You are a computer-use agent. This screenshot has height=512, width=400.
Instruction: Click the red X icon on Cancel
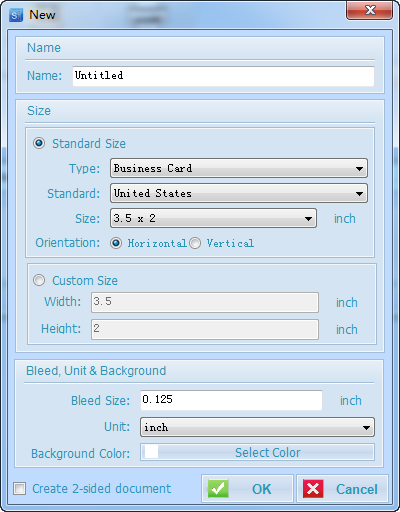point(313,489)
